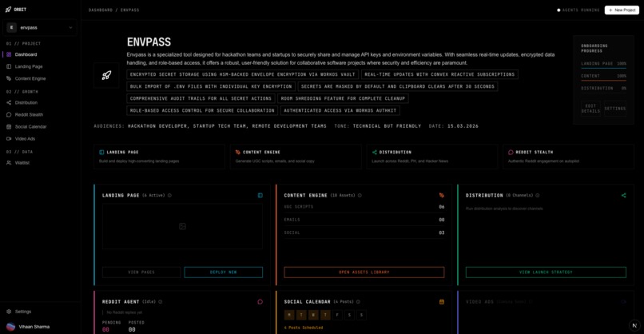Click Settings button in onboarding panel
Image resolution: width=644 pixels, height=334 pixels.
[x=615, y=109]
